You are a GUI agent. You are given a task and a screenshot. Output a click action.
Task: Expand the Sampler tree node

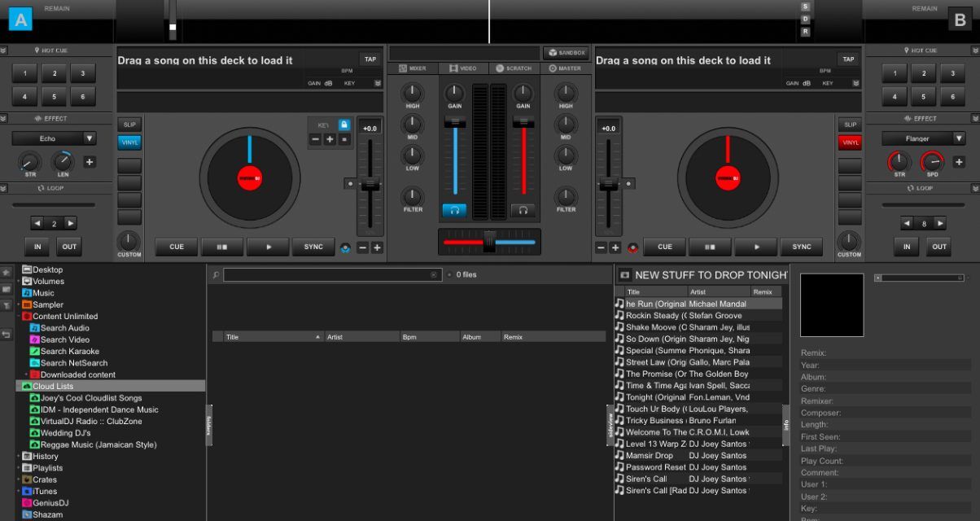18,304
